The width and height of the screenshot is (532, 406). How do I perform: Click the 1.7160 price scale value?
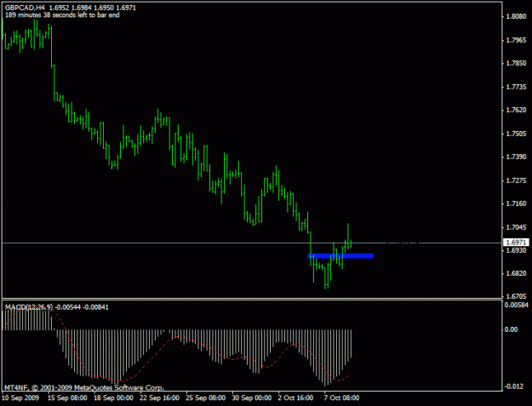(516, 203)
